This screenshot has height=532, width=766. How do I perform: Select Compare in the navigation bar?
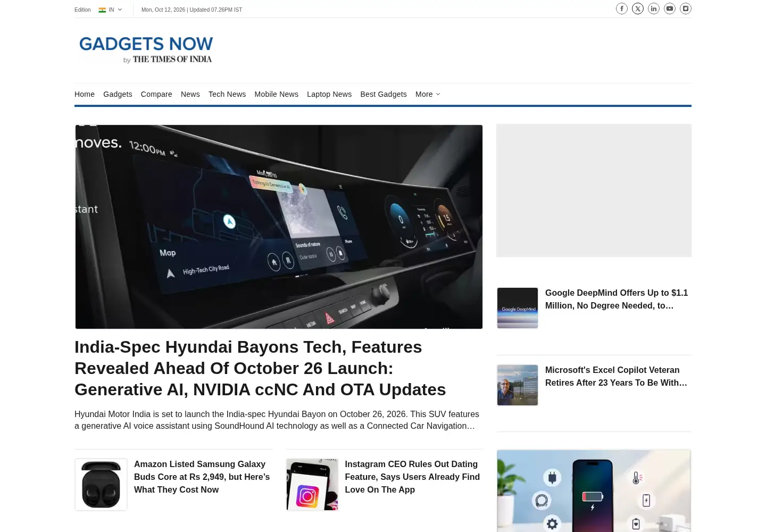156,94
